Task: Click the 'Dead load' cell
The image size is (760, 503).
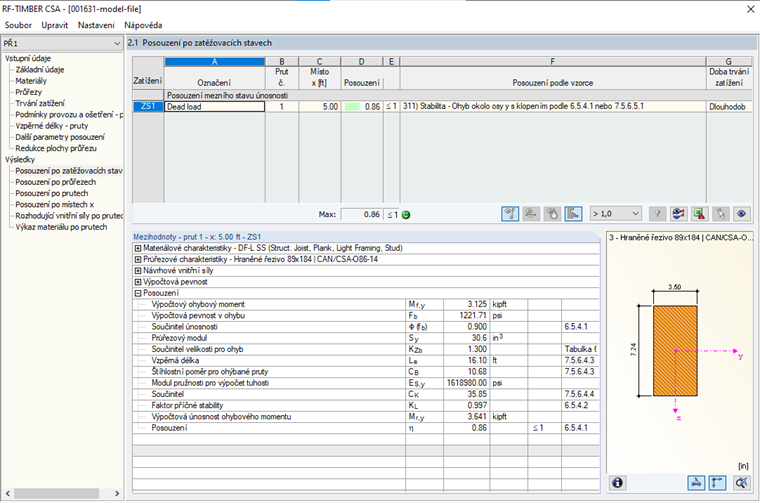Action: click(214, 107)
